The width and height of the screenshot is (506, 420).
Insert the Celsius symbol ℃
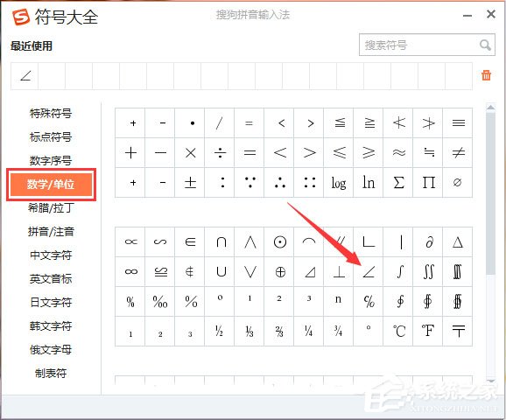click(398, 331)
